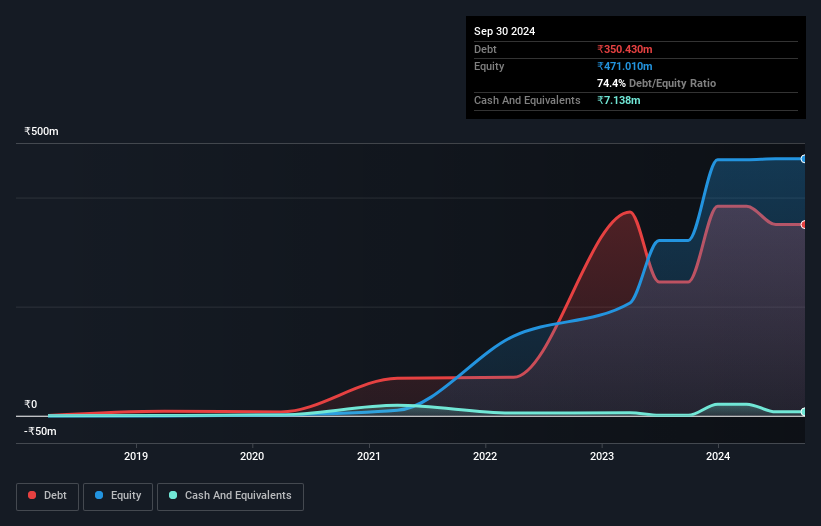Click the ₹0 axis label
The width and height of the screenshot is (821, 526).
point(30,404)
